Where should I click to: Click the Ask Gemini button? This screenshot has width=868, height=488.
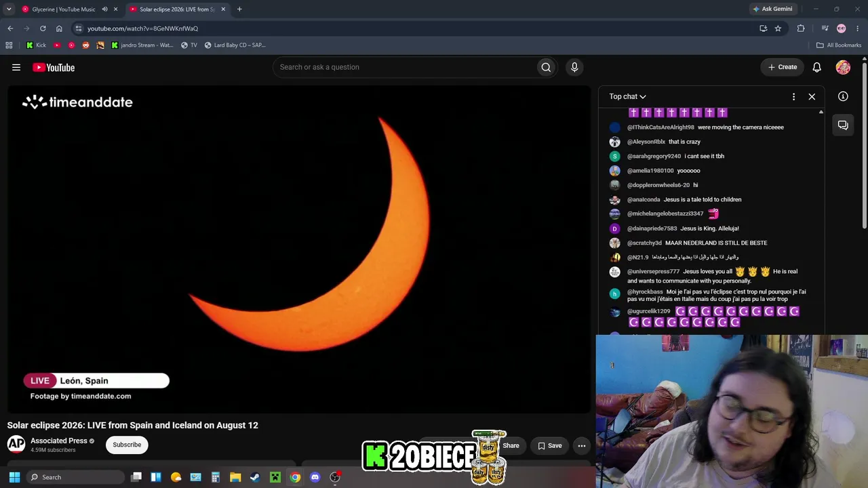(772, 9)
